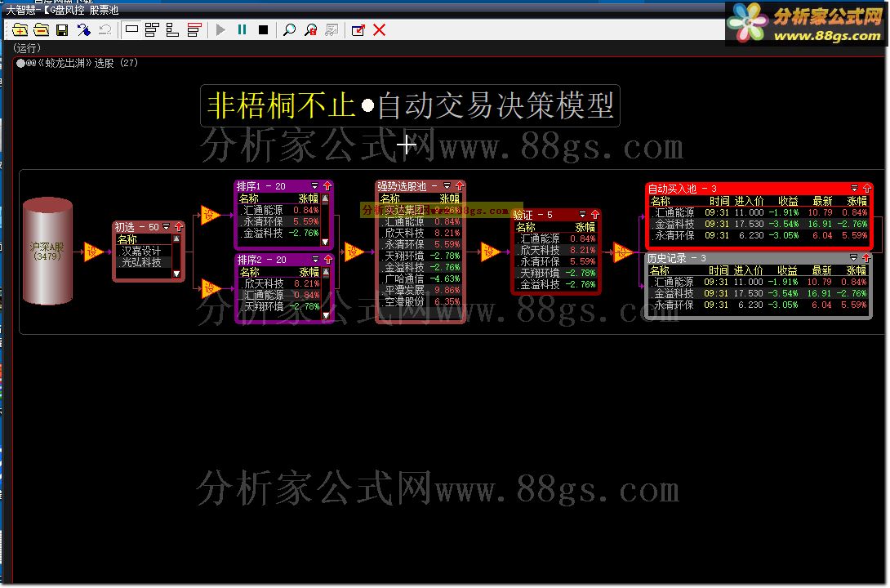This screenshot has width=890, height=588.
Task: Click red up arrow on 自动买入池 box
Action: pos(866,188)
